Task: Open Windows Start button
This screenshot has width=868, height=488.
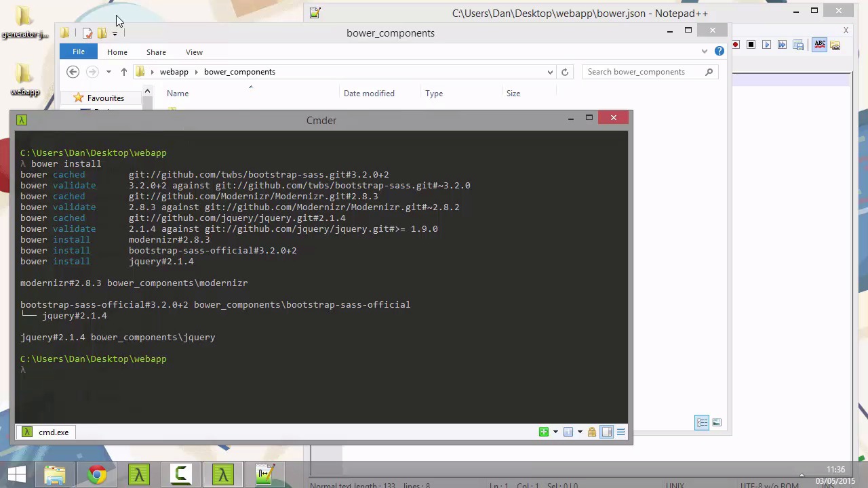Action: coord(17,474)
